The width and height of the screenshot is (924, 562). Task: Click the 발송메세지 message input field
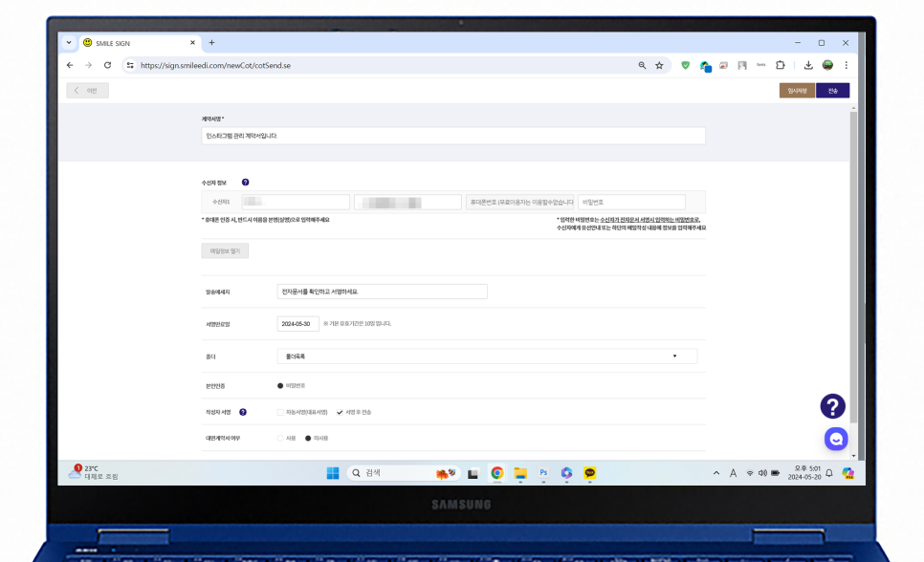(x=382, y=292)
